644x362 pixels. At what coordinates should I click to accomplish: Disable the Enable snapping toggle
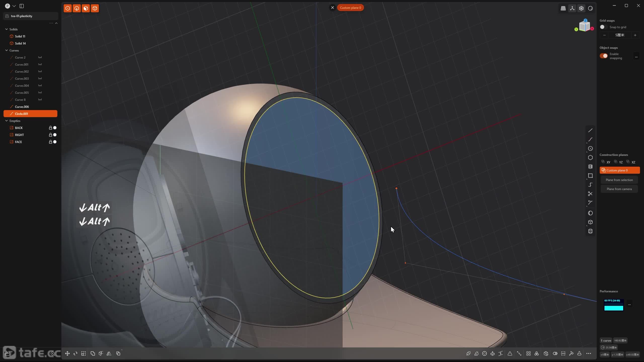pyautogui.click(x=603, y=56)
